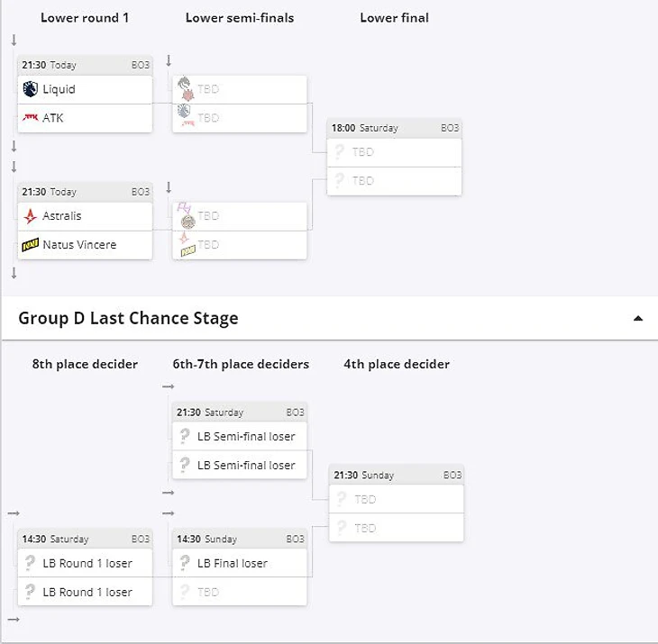658x644 pixels.
Task: Open the Natus Vincere team link
Action: pos(79,245)
